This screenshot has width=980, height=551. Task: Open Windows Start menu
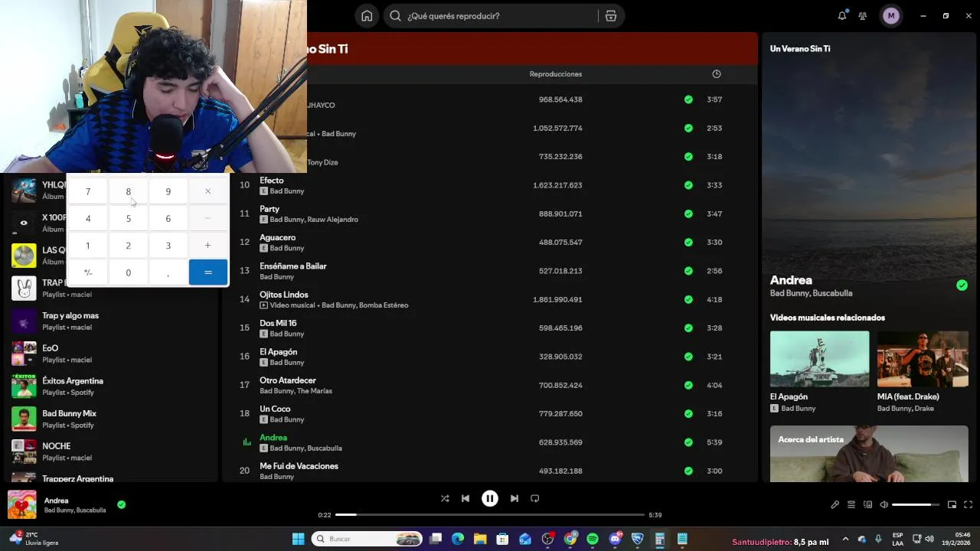[299, 539]
